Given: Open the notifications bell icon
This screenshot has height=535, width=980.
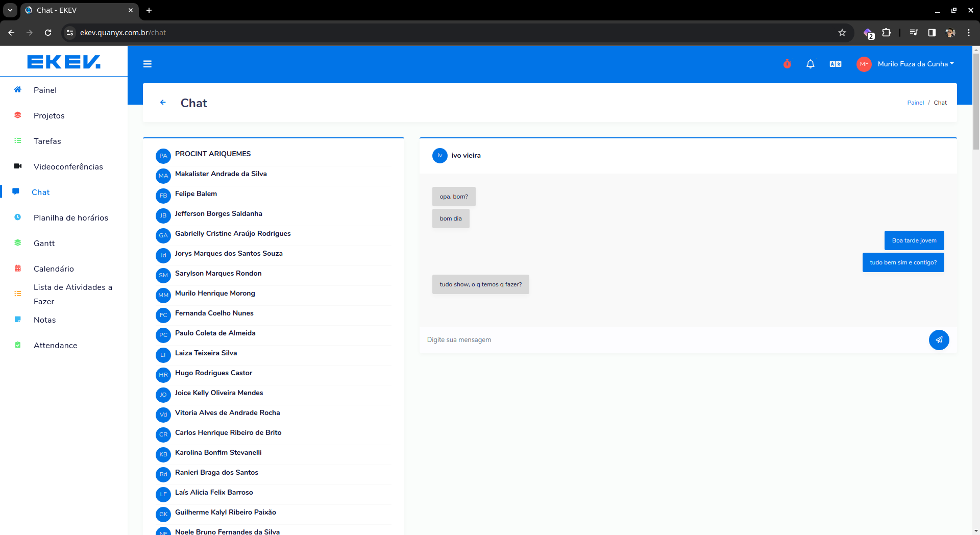Looking at the screenshot, I should click(810, 64).
